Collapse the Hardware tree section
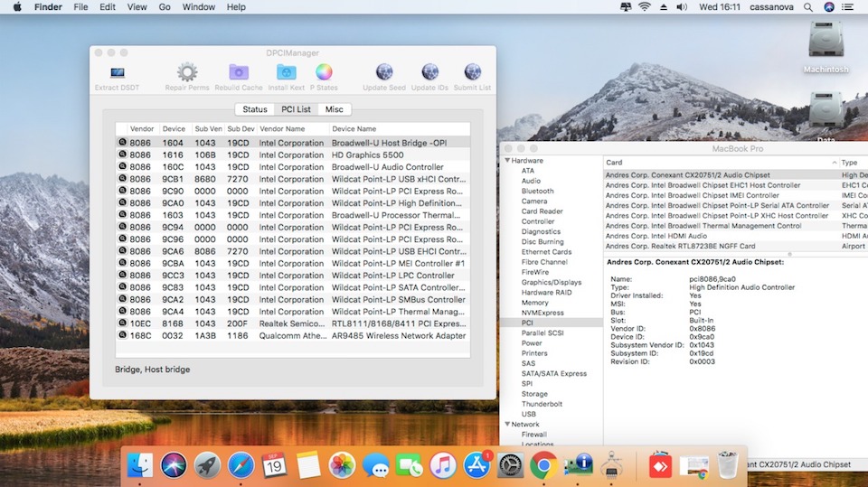The height and width of the screenshot is (487, 868). coord(507,161)
